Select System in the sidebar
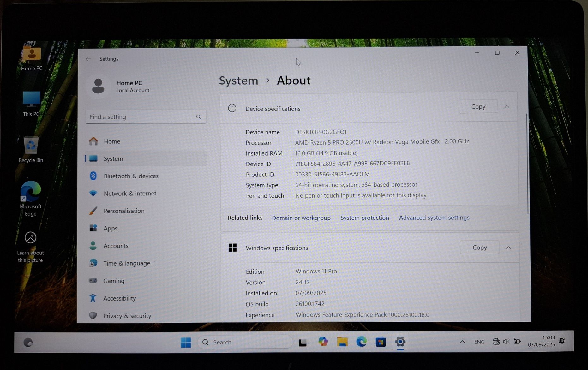The width and height of the screenshot is (588, 370). point(146,158)
